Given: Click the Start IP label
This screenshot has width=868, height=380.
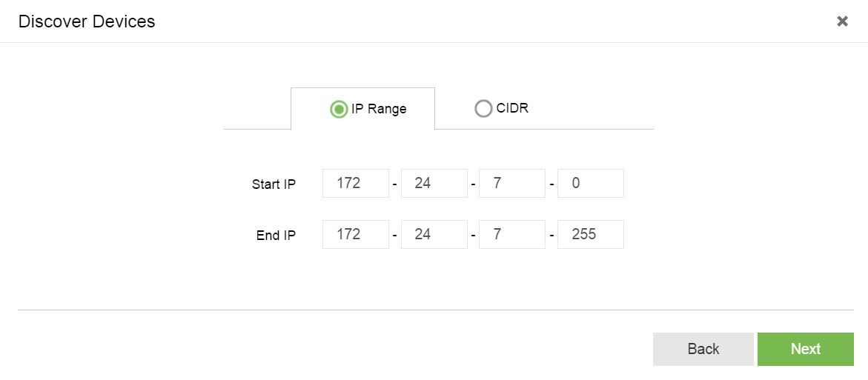Looking at the screenshot, I should pyautogui.click(x=274, y=184).
